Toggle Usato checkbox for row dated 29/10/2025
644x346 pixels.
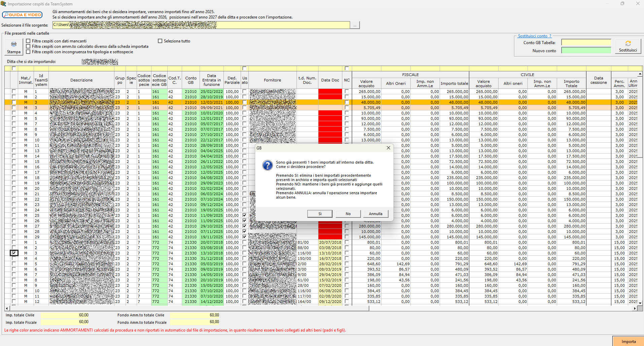click(244, 226)
